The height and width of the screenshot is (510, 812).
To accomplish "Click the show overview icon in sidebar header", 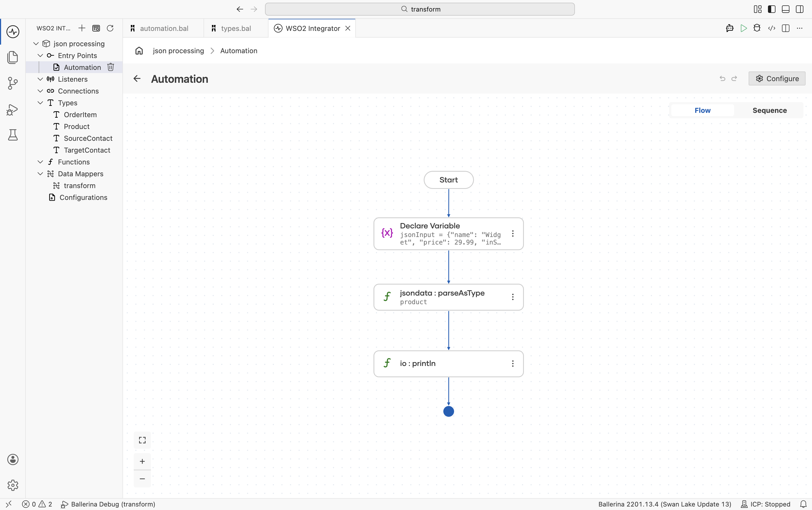I will tap(96, 28).
